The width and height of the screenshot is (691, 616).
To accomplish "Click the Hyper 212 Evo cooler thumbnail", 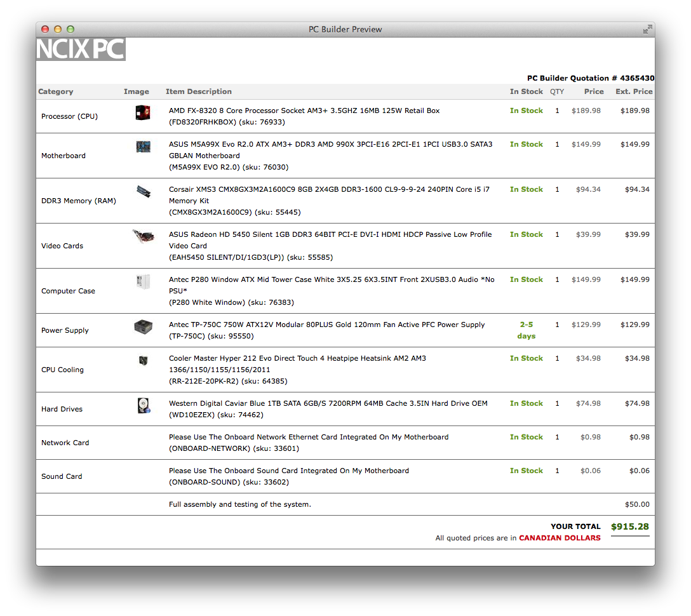I will (144, 361).
